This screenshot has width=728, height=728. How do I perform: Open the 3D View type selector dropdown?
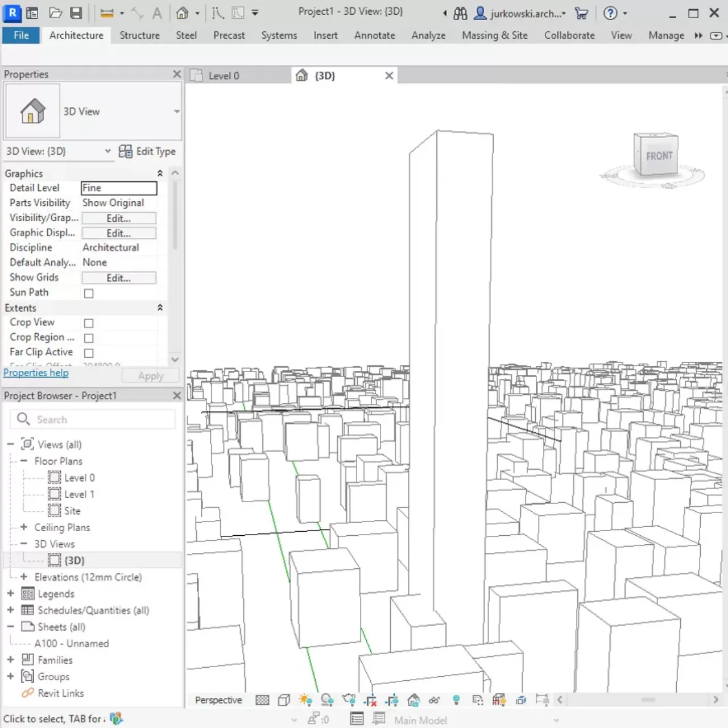click(176, 111)
